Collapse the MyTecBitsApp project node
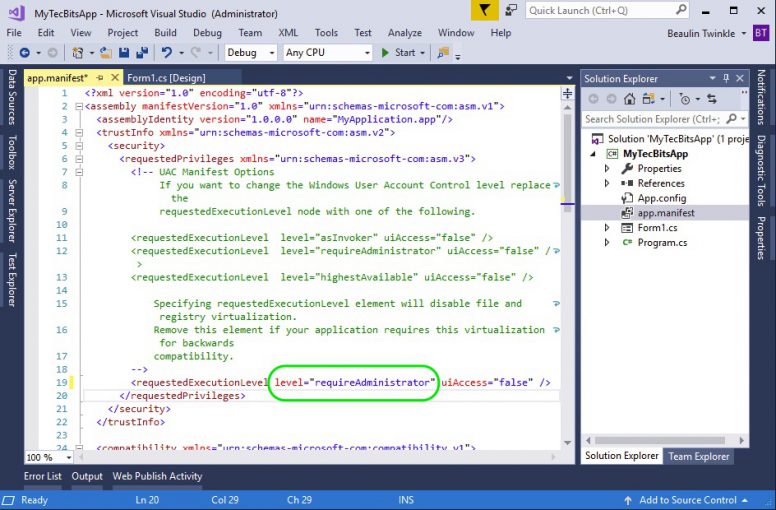The height and width of the screenshot is (510, 776). click(593, 154)
